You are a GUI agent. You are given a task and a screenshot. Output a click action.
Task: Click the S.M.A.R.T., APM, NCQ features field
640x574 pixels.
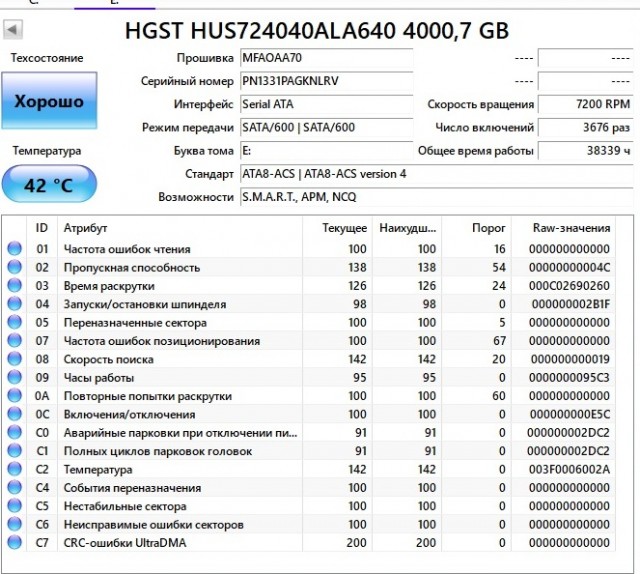point(437,197)
